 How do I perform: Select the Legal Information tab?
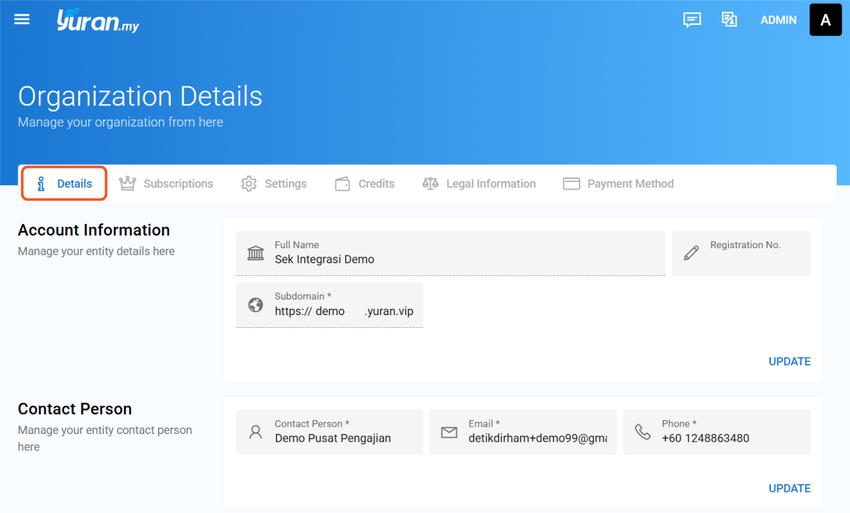[479, 184]
